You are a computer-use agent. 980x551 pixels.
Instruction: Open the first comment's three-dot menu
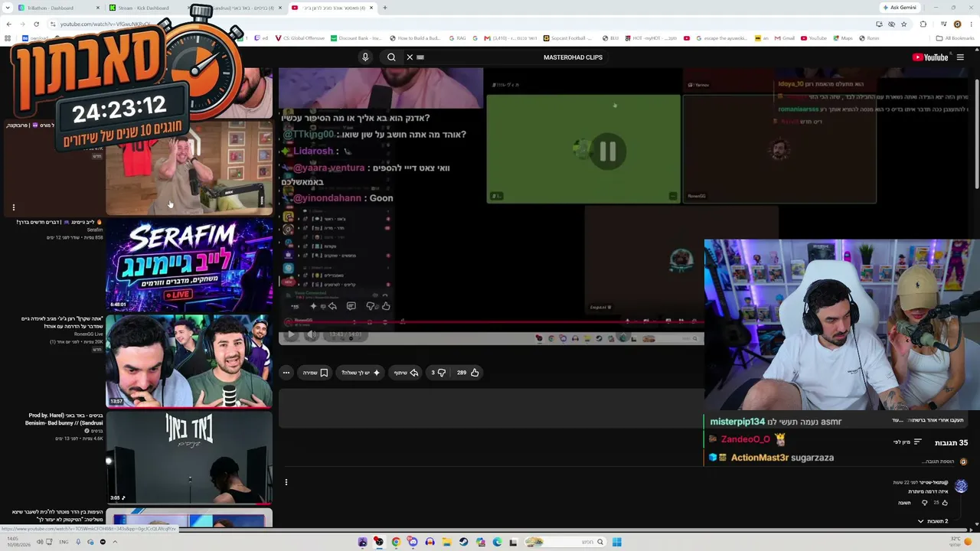pos(286,482)
